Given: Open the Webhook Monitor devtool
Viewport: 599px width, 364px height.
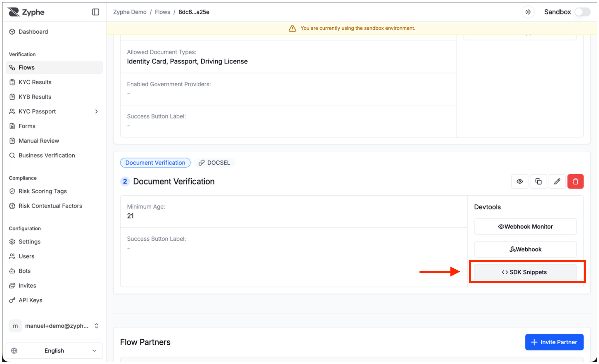Looking at the screenshot, I should click(525, 226).
